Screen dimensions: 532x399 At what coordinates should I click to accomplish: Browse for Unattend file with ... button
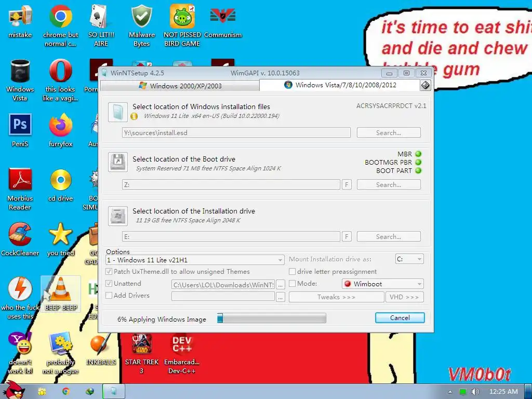pos(280,285)
